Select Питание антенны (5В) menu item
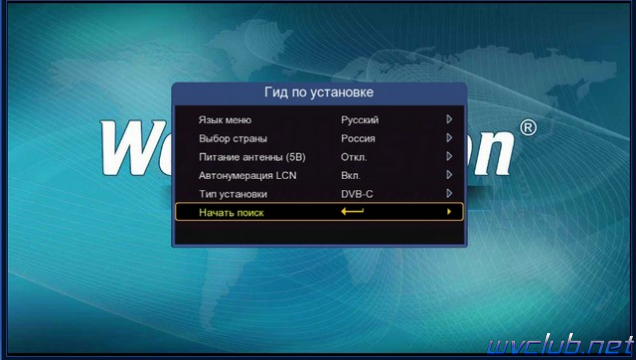Screen dimensions: 636x360 coord(252,157)
